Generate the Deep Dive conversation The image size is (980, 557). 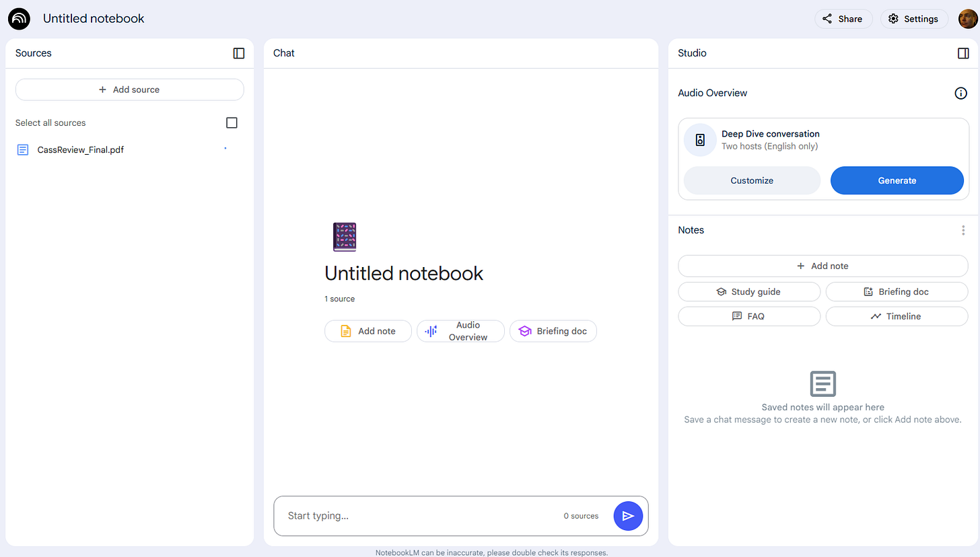pyautogui.click(x=897, y=180)
